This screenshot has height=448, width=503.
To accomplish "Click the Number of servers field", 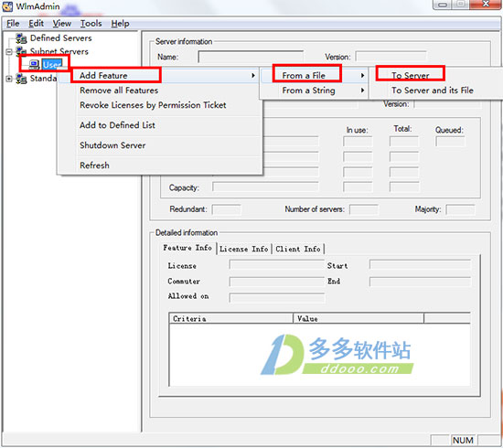I will tap(364, 209).
